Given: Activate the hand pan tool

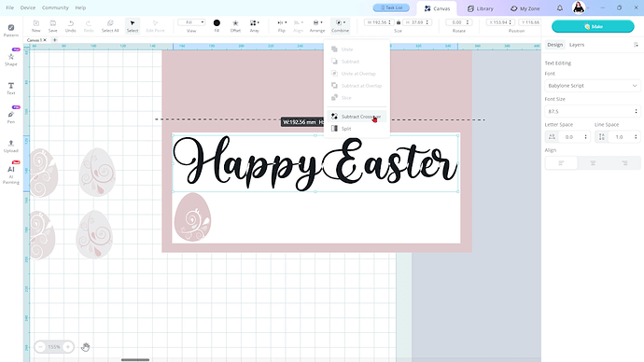Looking at the screenshot, I should (85, 347).
